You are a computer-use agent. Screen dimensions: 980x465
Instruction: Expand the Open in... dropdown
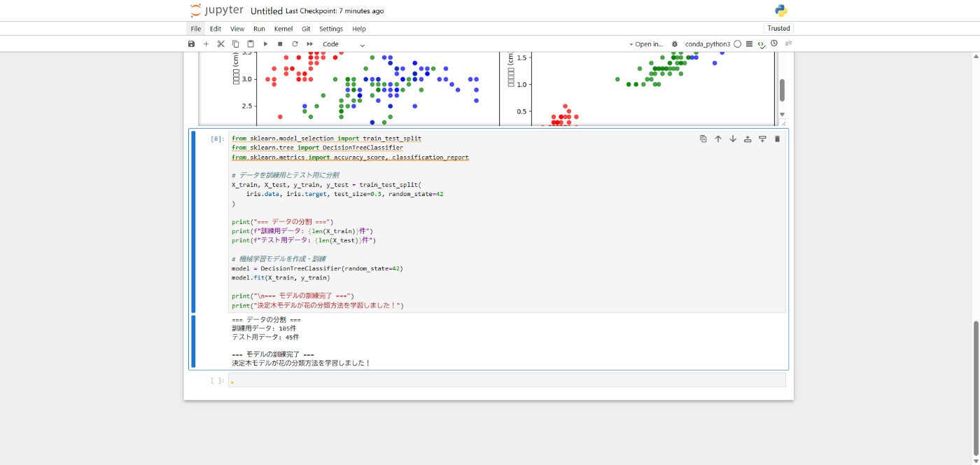(645, 44)
